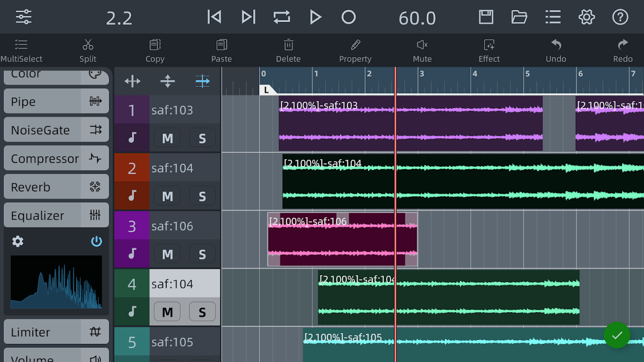Mute track 1 with M button
The height and width of the screenshot is (362, 644).
[x=167, y=138]
